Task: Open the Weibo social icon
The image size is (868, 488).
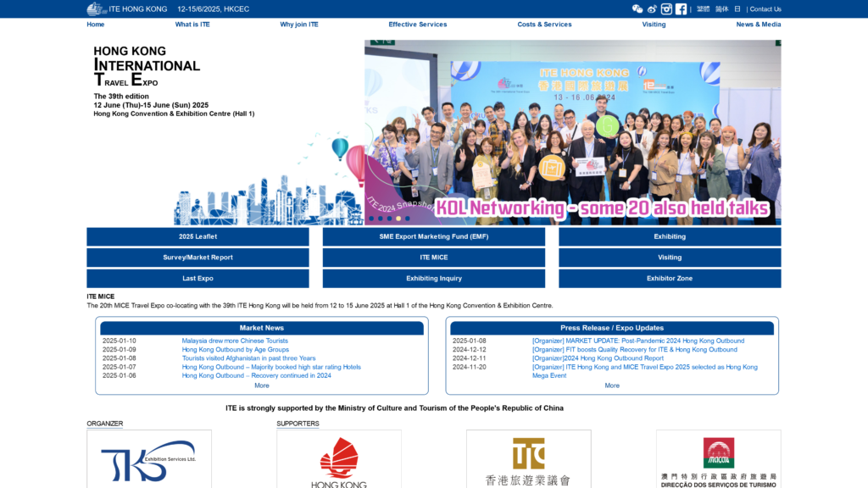Action: [x=652, y=8]
